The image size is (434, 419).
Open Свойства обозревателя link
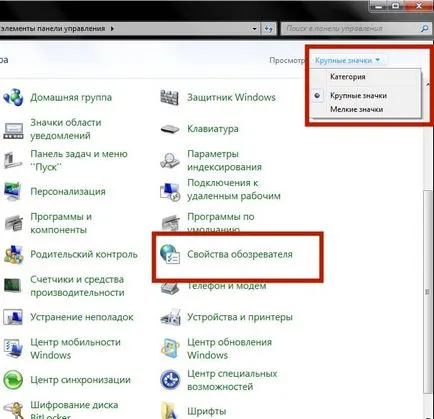click(240, 254)
